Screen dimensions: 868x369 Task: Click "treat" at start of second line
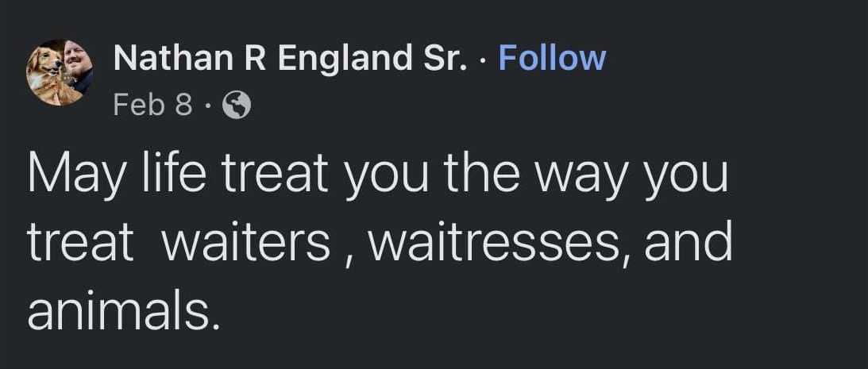point(80,242)
